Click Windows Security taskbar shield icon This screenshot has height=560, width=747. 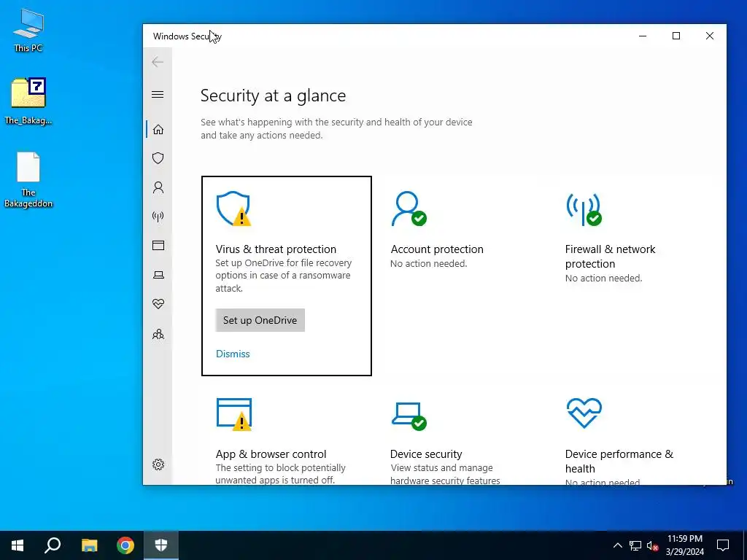click(161, 545)
